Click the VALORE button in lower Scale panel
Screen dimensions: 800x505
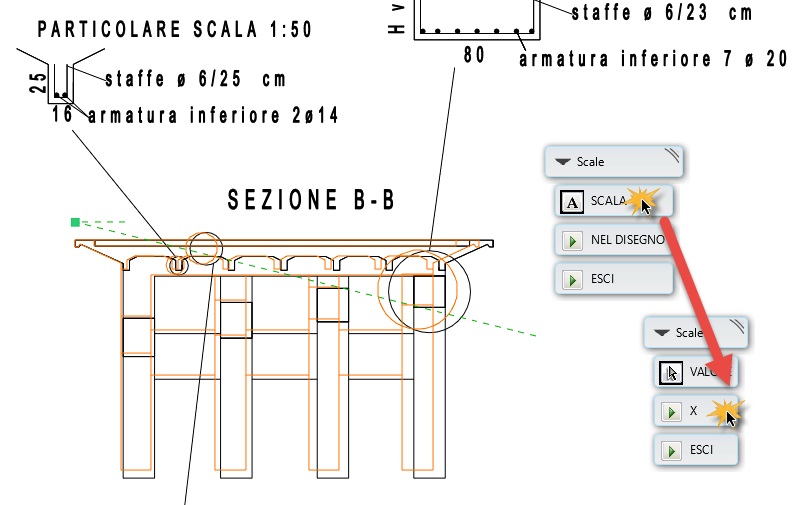pyautogui.click(x=696, y=372)
